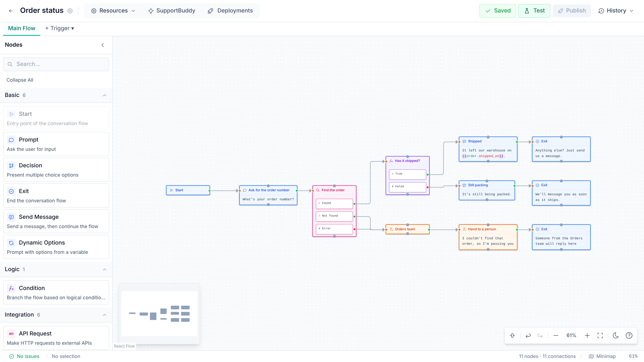The height and width of the screenshot is (362, 644).
Task: Open the History dropdown
Action: coord(616,11)
